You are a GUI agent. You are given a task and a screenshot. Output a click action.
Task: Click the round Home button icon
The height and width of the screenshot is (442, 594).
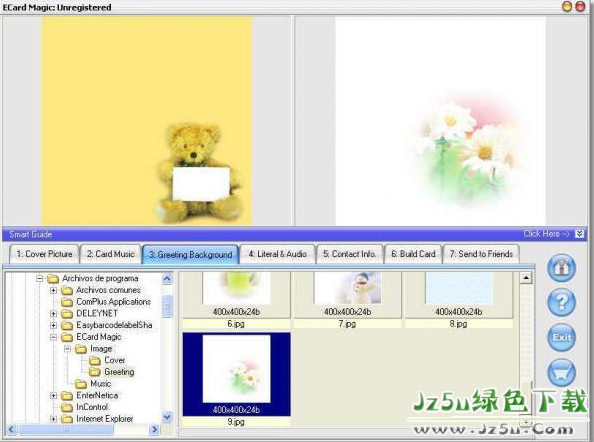(x=561, y=268)
